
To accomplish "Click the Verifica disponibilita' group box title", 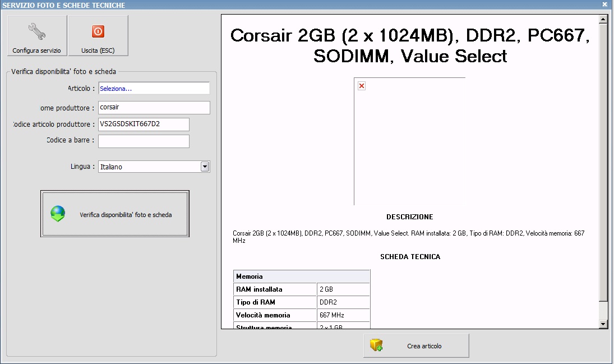I will click(x=63, y=72).
